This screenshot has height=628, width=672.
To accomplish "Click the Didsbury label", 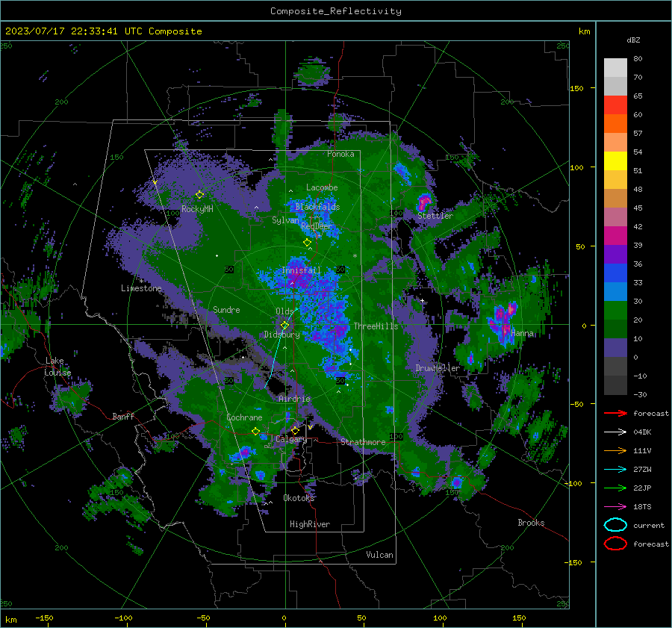I will tap(281, 335).
